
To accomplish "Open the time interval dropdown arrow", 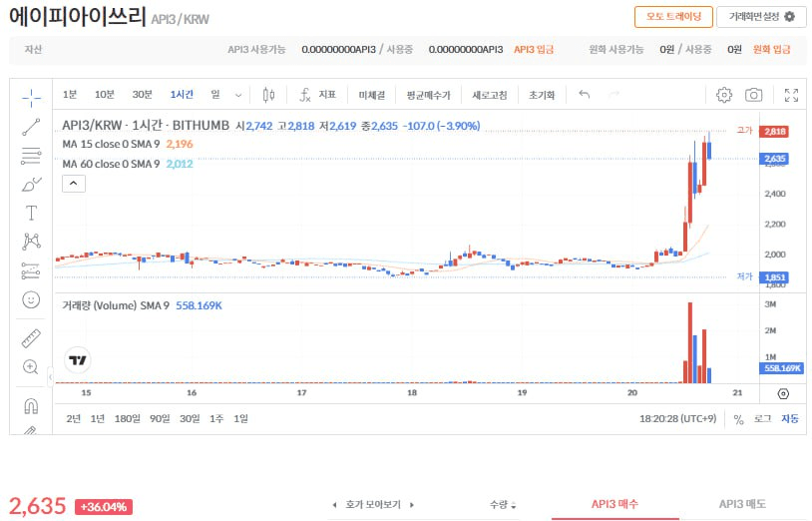I will click(238, 95).
